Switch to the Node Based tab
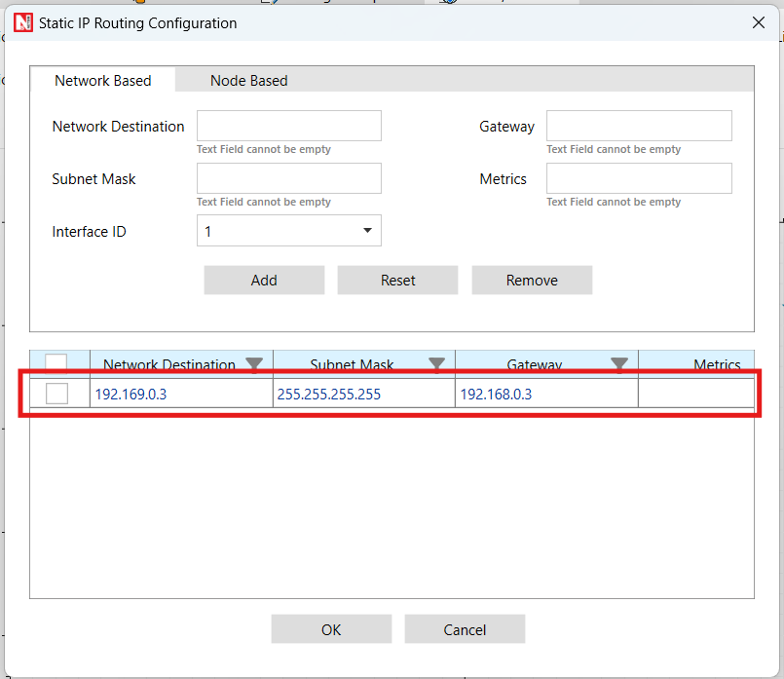The width and height of the screenshot is (784, 679). coord(248,81)
